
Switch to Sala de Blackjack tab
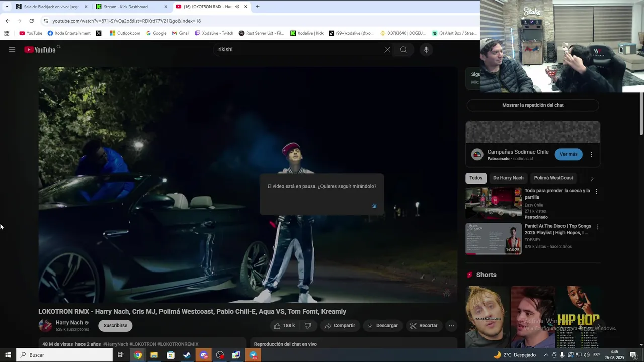(50, 7)
